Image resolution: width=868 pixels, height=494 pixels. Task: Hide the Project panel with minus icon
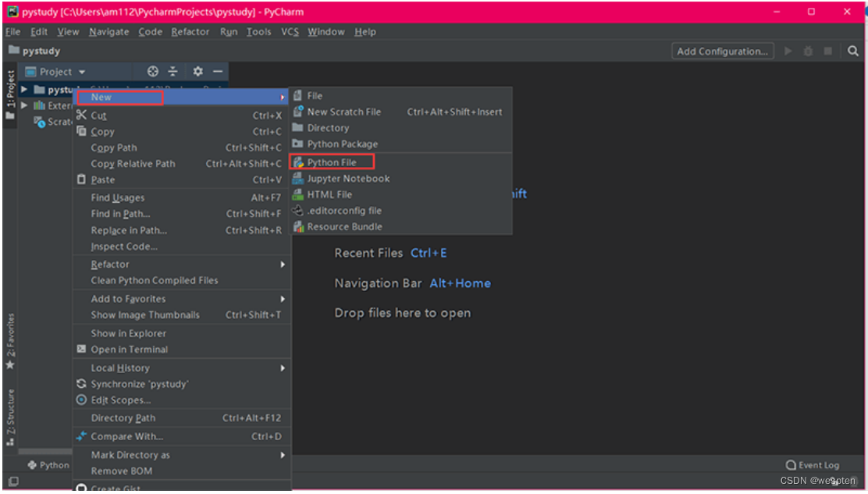click(218, 71)
